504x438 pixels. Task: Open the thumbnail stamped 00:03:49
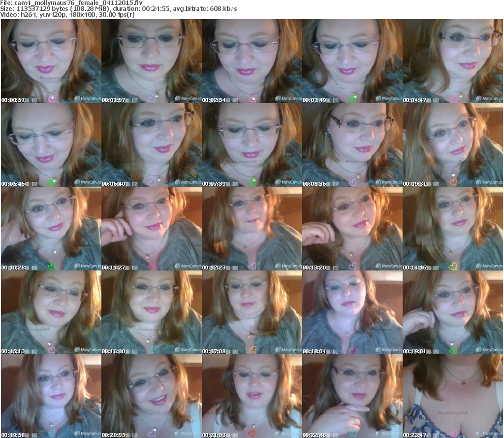[x=352, y=61]
